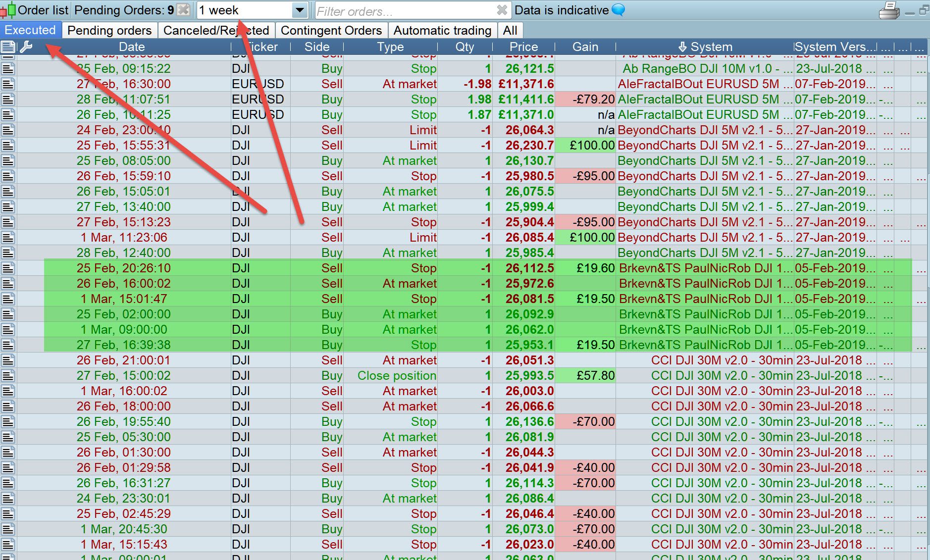Show the Automatic trading tab
The image size is (930, 560).
[442, 30]
